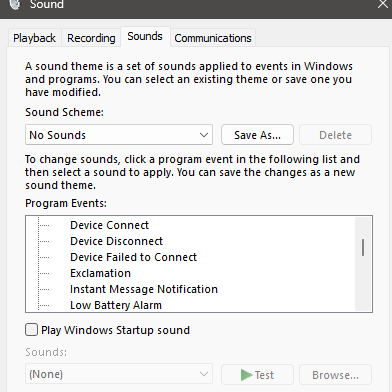The image size is (392, 392).
Task: Enable Play Windows Startup sound checkbox
Action: pos(31,330)
